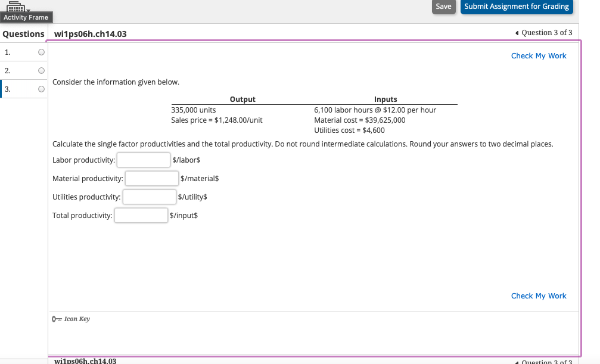The image size is (600, 364).
Task: Select the completion radio button for question 1
Action: 41,52
